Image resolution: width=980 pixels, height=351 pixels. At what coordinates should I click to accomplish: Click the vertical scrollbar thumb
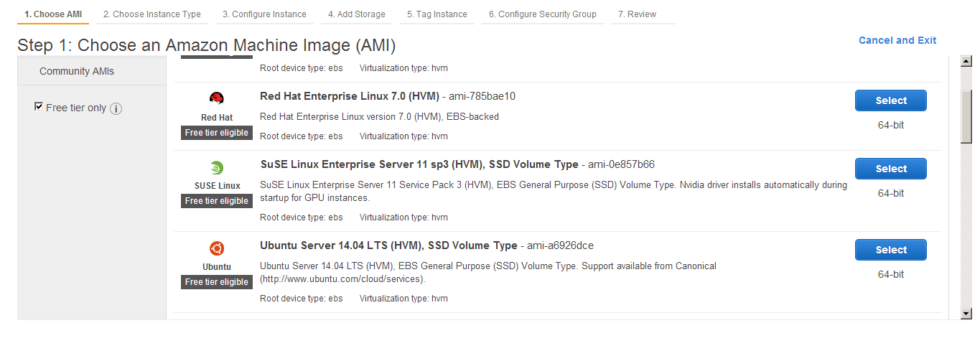[966, 116]
